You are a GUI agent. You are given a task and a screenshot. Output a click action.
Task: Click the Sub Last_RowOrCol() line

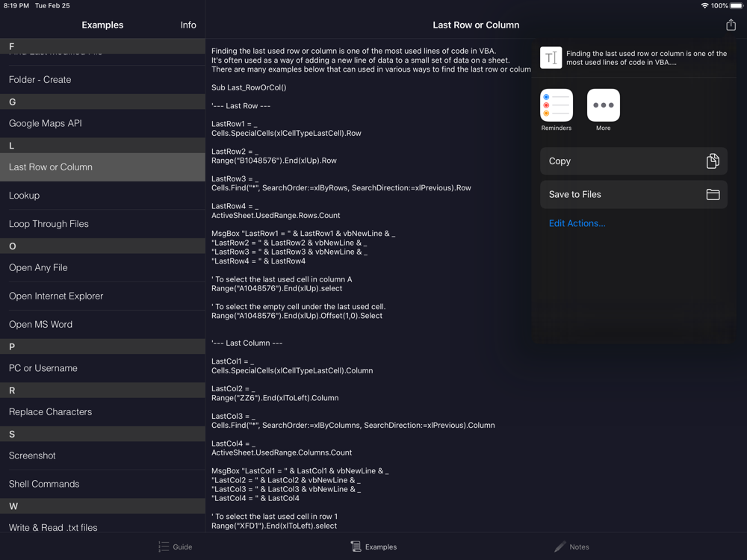tap(249, 87)
